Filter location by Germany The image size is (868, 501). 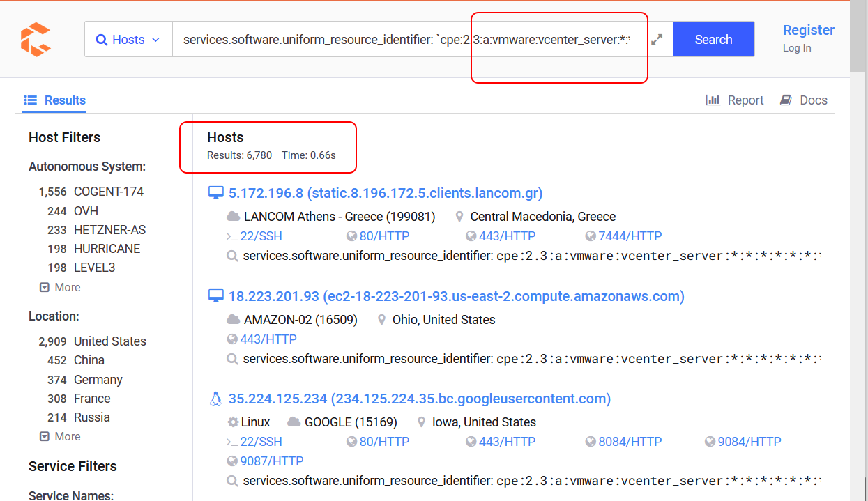click(98, 380)
